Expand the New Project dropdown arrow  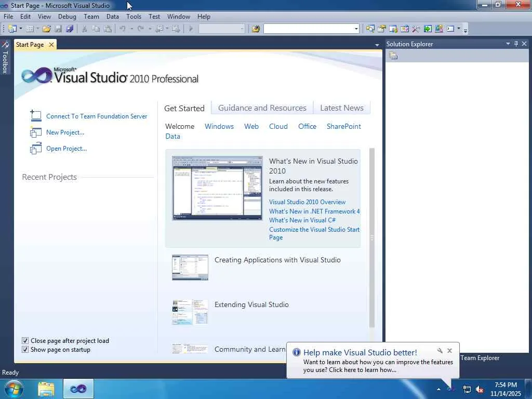(21, 29)
